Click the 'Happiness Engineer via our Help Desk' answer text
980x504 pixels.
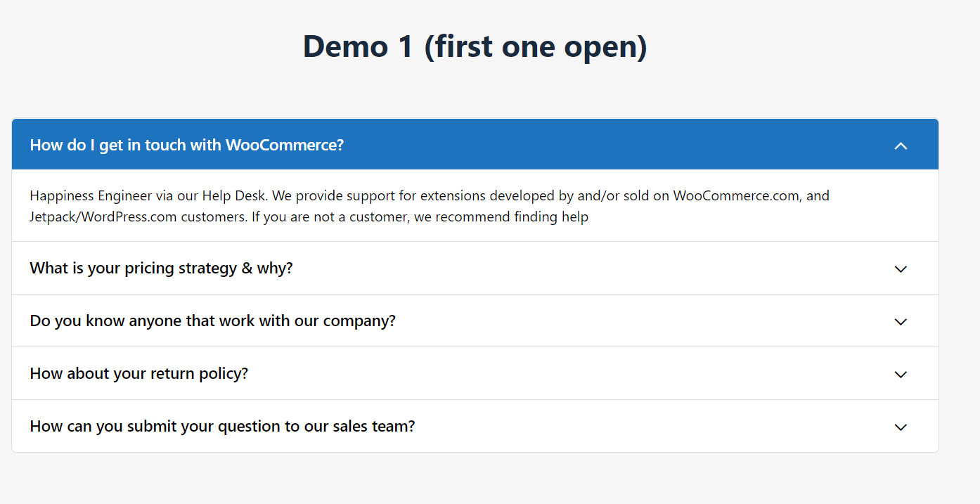(x=430, y=206)
